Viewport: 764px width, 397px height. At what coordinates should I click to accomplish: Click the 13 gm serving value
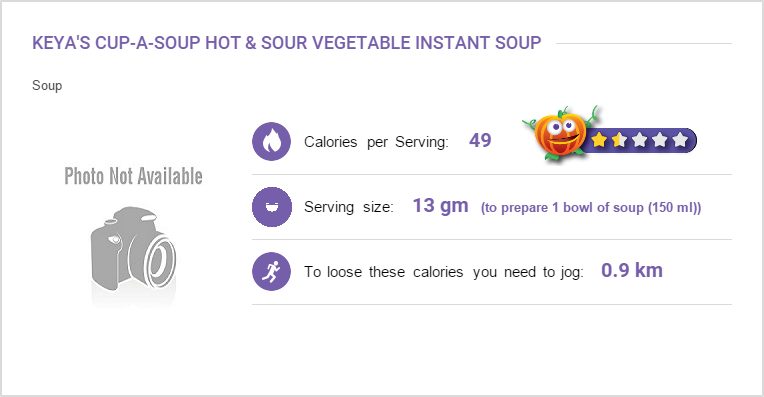coord(440,206)
